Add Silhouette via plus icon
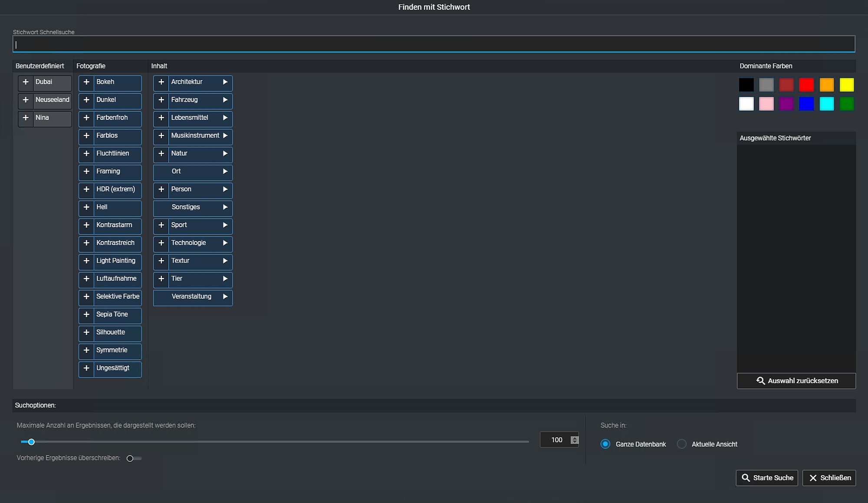This screenshot has height=503, width=868. (86, 332)
